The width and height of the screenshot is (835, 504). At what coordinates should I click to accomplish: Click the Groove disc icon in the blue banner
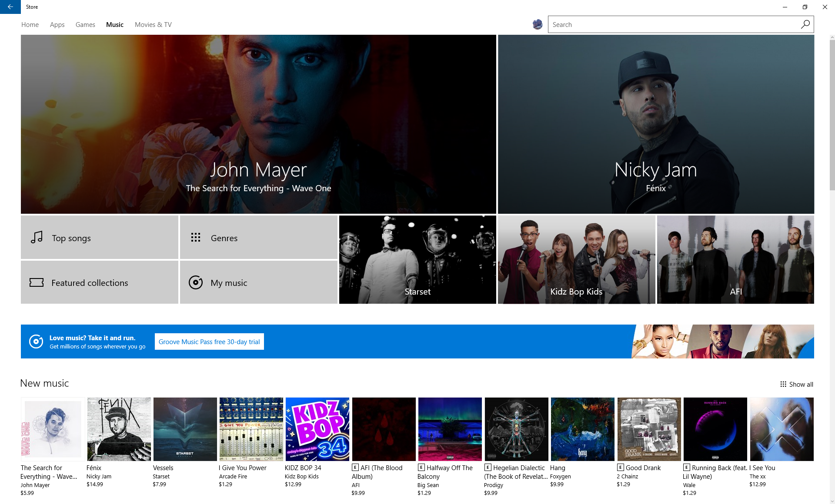36,342
